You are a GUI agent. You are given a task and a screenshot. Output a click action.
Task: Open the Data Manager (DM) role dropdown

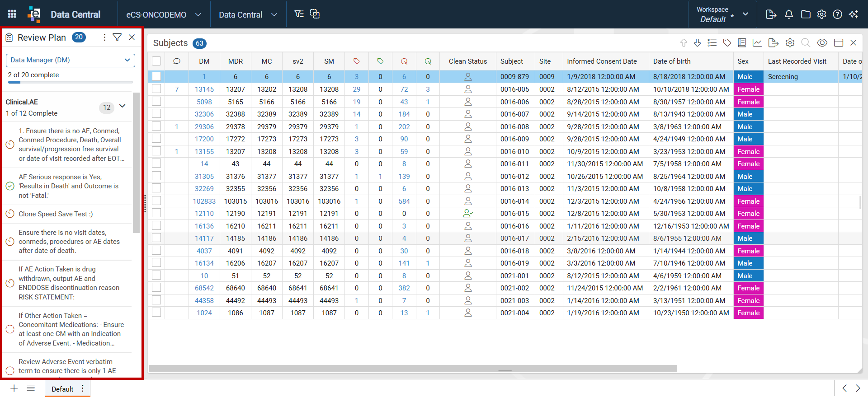pos(71,60)
